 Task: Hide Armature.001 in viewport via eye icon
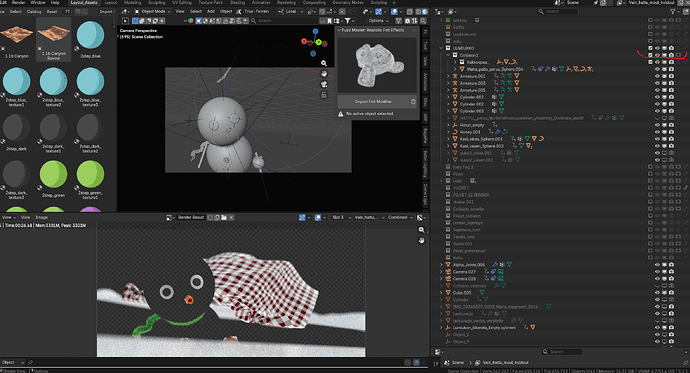pyautogui.click(x=657, y=76)
